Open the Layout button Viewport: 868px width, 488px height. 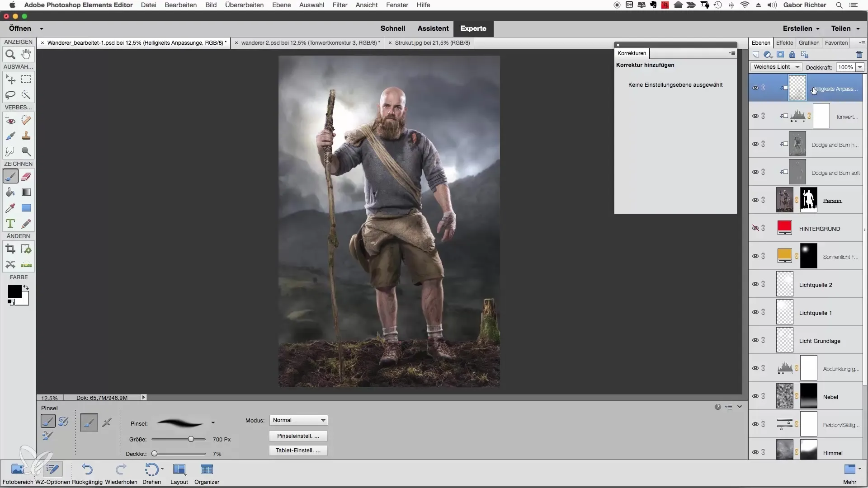pos(179,474)
